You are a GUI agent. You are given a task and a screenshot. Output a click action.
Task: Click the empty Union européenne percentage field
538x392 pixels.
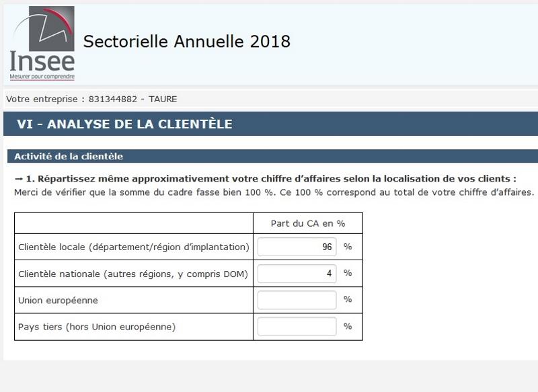pos(296,300)
